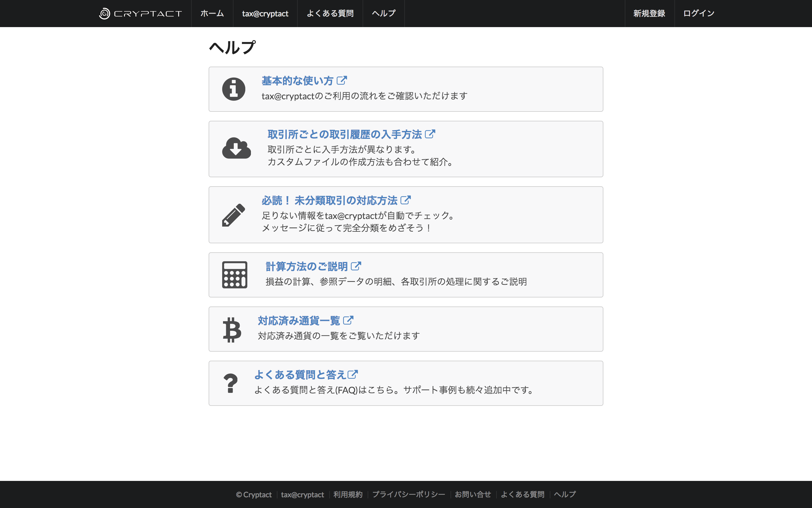The image size is (812, 508).
Task: Open the ホーム menu item
Action: coord(212,14)
